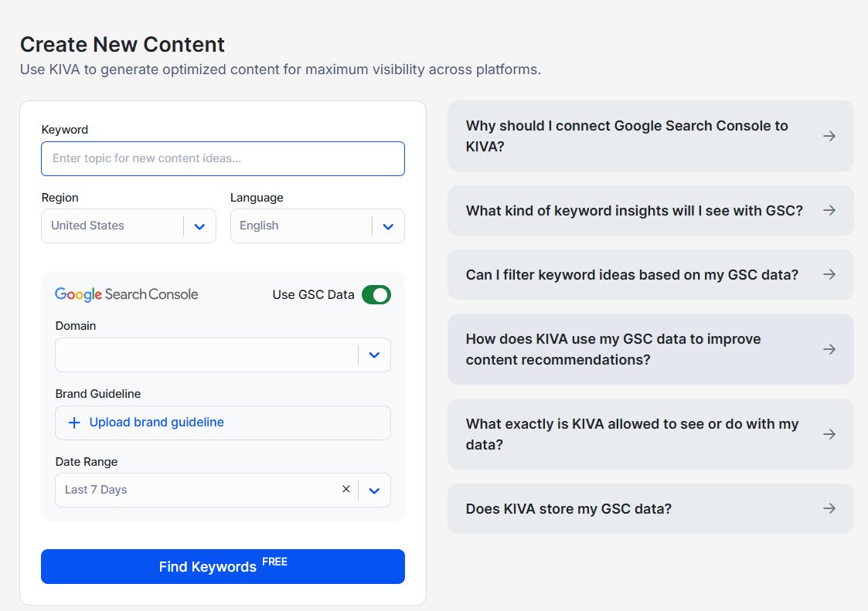Click arrow icon beside 'Does KIVA store my GSC data?'
Screen dimensions: 868x611
coord(829,508)
